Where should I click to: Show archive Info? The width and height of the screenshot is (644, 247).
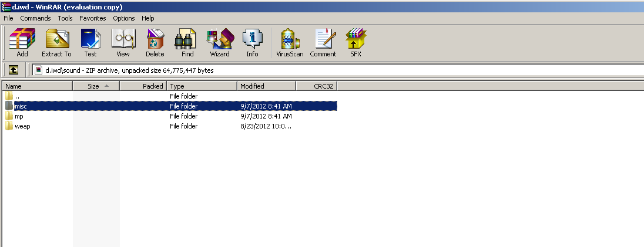252,43
